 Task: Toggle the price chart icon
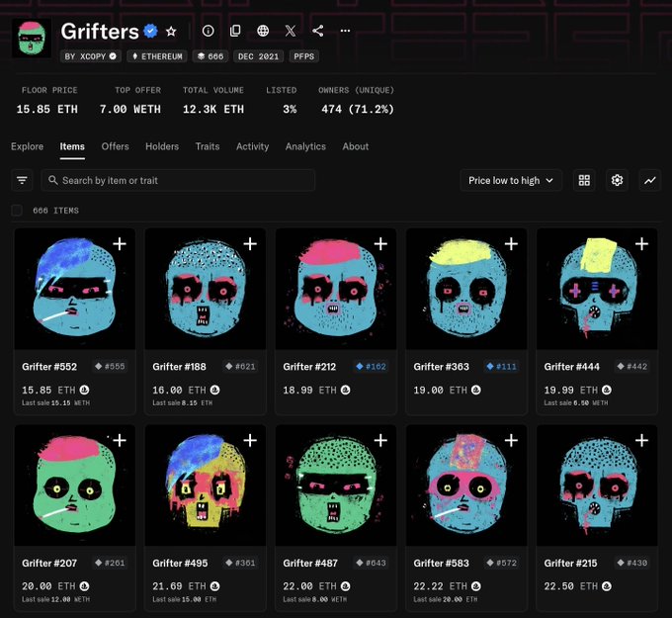[649, 180]
